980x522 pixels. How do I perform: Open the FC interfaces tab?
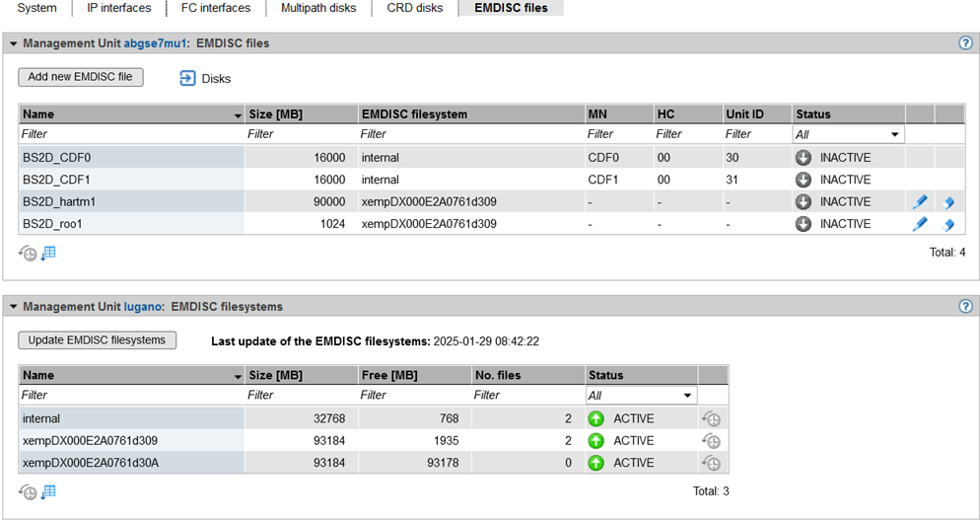pyautogui.click(x=215, y=8)
